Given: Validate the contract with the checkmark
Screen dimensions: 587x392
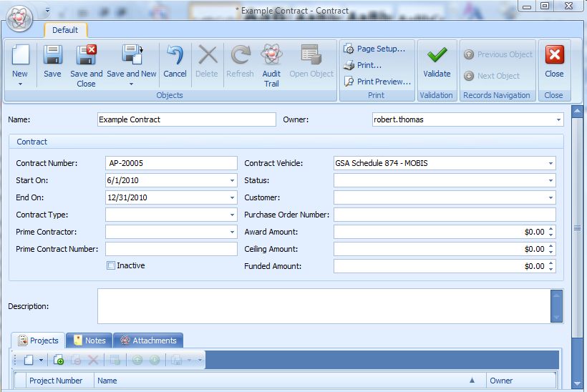Looking at the screenshot, I should click(x=437, y=55).
